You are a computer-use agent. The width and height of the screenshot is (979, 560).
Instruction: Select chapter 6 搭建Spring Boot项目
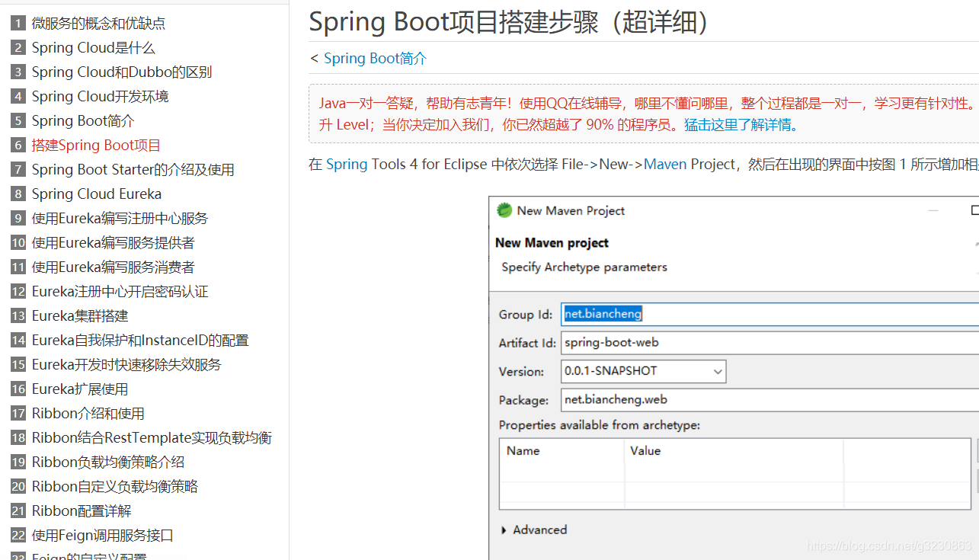click(x=96, y=146)
